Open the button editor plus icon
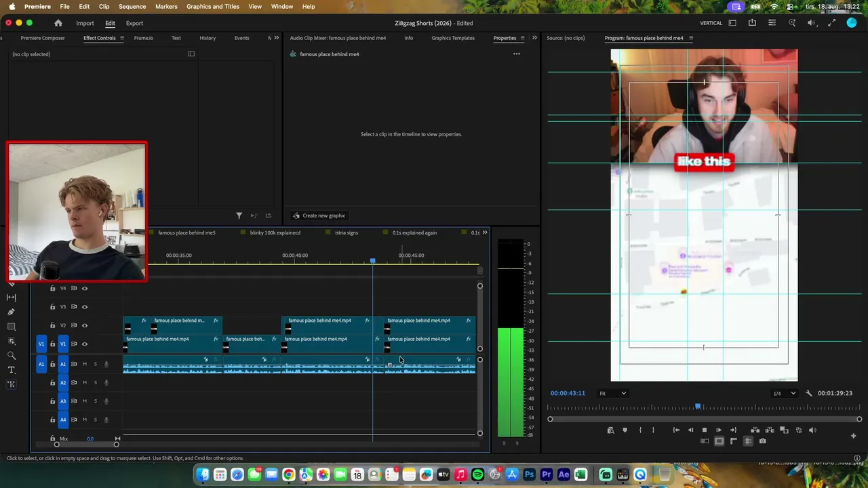 coord(853,436)
